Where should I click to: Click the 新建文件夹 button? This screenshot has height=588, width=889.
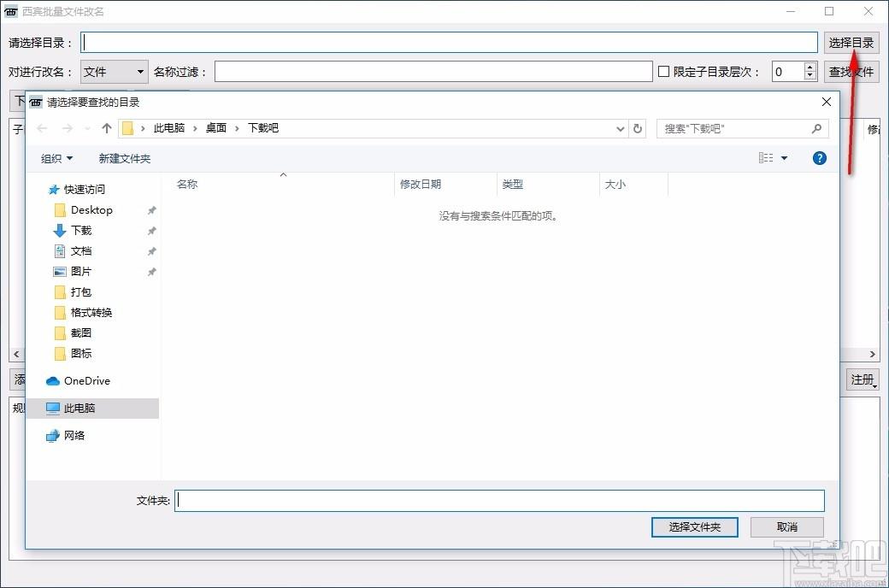click(125, 159)
